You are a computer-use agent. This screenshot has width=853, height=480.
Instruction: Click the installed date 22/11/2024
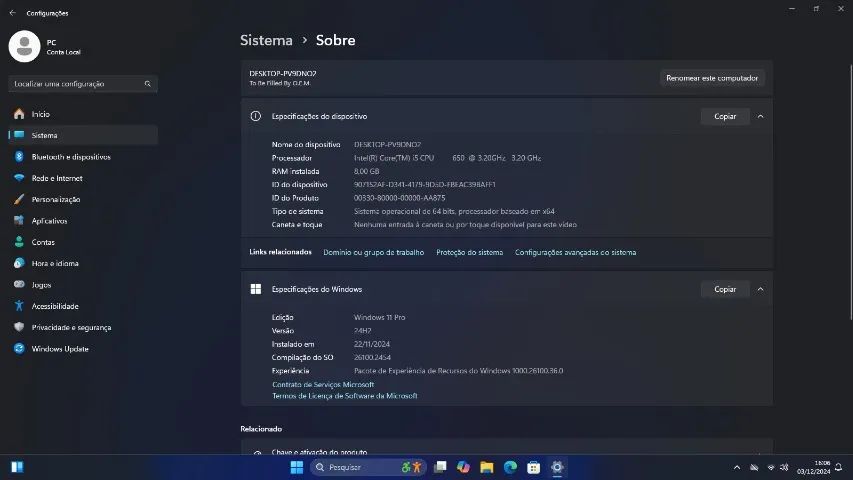[372, 344]
